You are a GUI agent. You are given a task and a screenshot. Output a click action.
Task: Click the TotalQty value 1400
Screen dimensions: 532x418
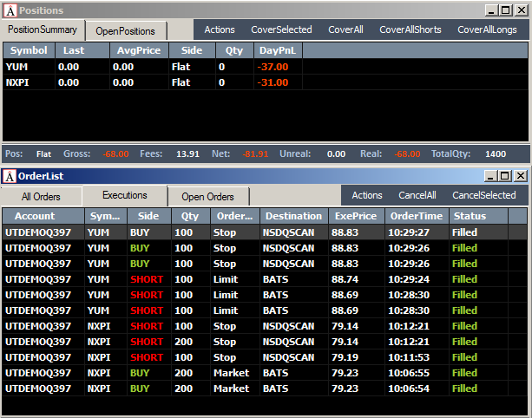click(496, 154)
